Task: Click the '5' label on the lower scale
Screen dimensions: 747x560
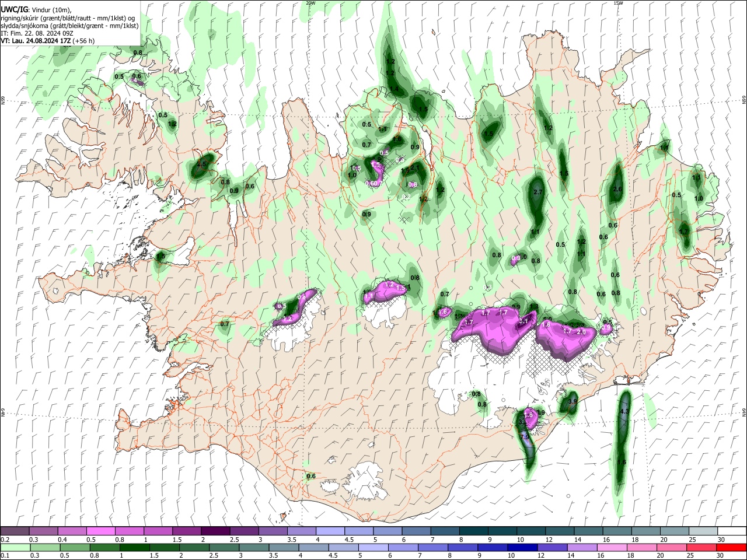Action: pos(361,556)
